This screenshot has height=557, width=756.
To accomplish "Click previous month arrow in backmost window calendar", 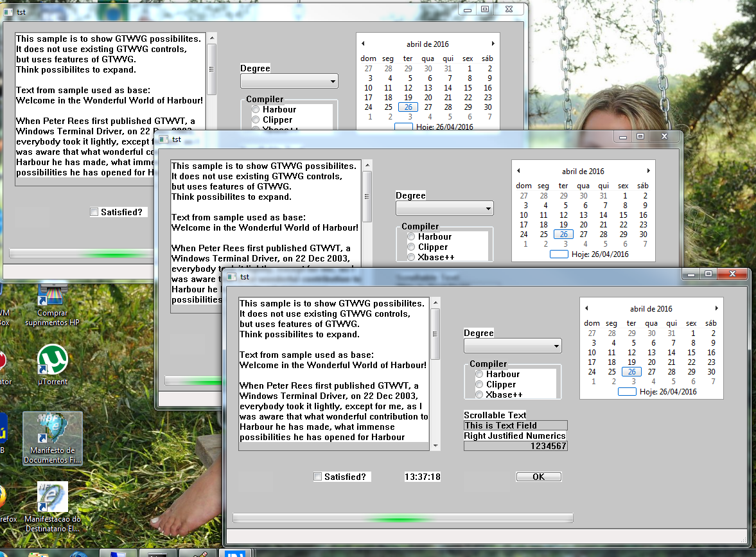I will [x=363, y=44].
